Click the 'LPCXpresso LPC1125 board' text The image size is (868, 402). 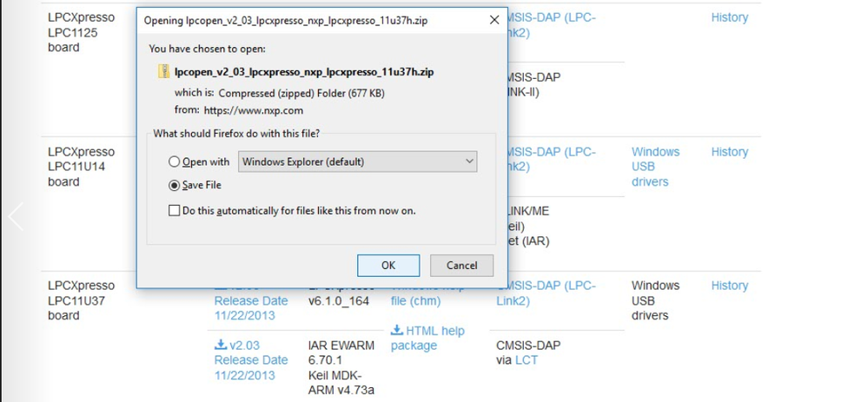click(82, 33)
